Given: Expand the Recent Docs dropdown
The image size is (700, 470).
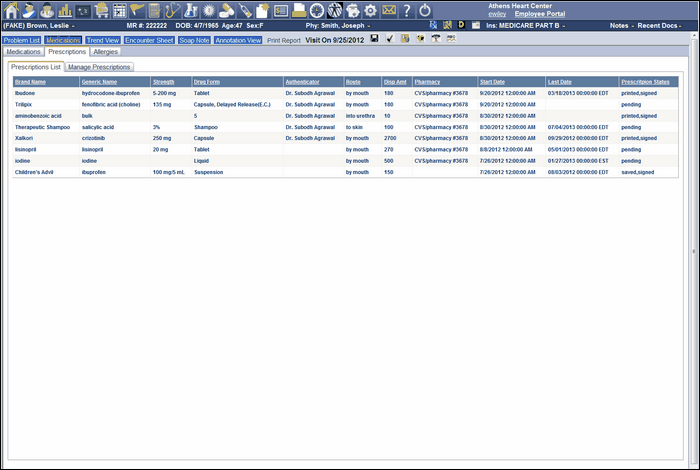Looking at the screenshot, I should click(661, 25).
